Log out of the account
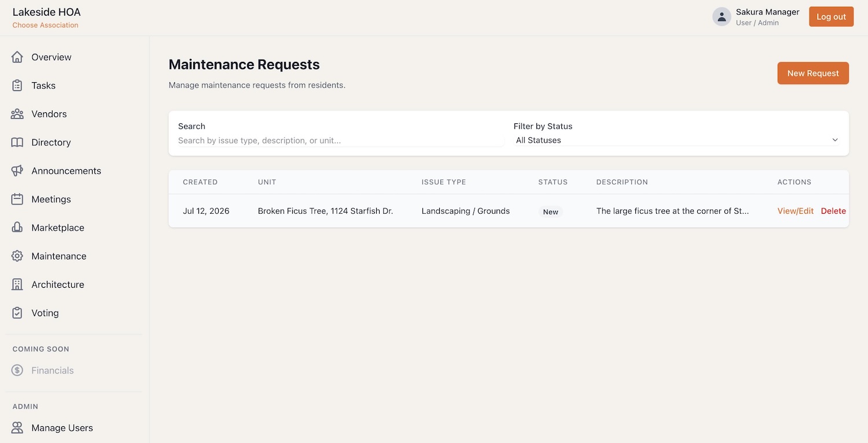Image resolution: width=868 pixels, height=443 pixels. point(831,17)
